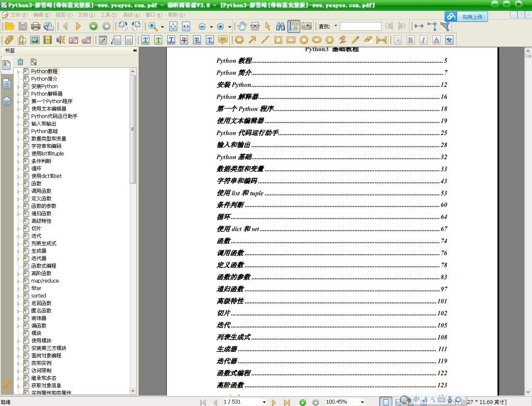Select the arrow selection tool
The width and height of the screenshot is (532, 406).
[x=268, y=27]
